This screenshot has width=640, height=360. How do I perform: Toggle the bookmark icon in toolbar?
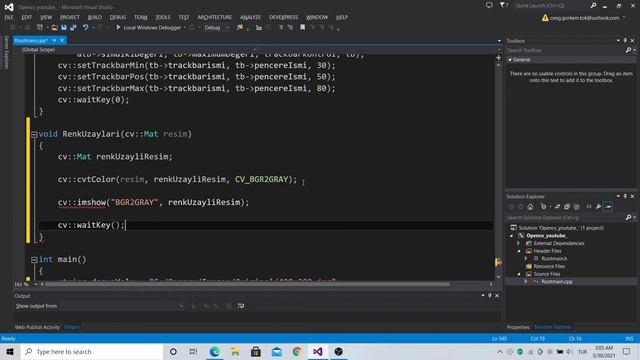pos(302,28)
